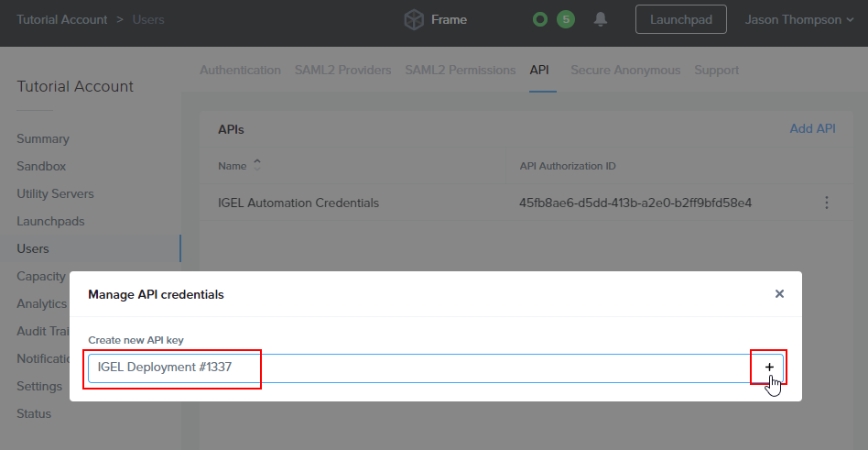Select Users in sidebar

coord(33,249)
